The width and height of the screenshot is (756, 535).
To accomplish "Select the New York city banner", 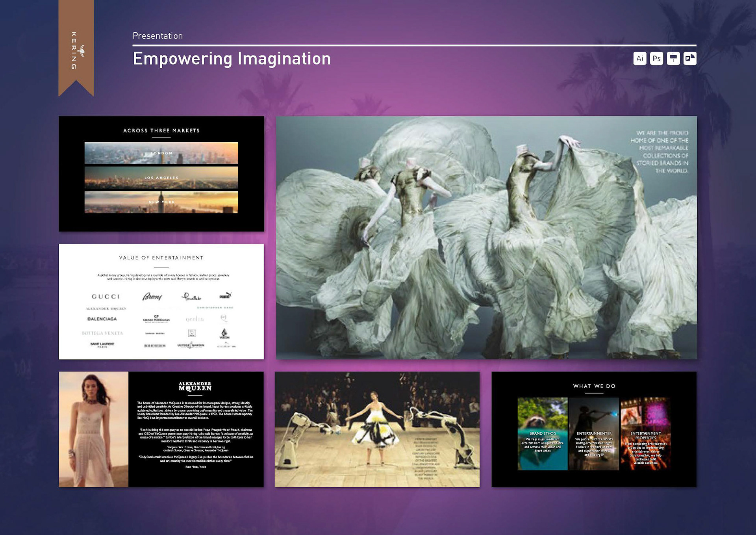I will (161, 202).
